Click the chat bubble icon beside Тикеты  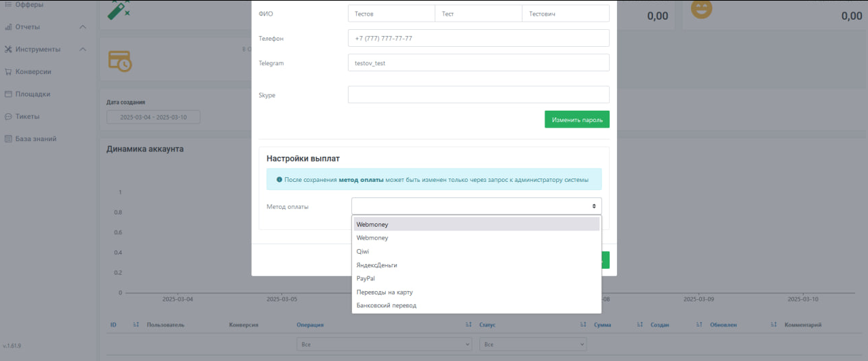click(x=8, y=117)
